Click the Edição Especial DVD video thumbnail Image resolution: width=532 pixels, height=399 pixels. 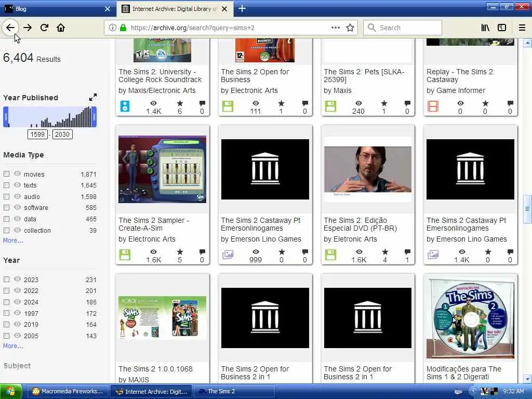[368, 169]
